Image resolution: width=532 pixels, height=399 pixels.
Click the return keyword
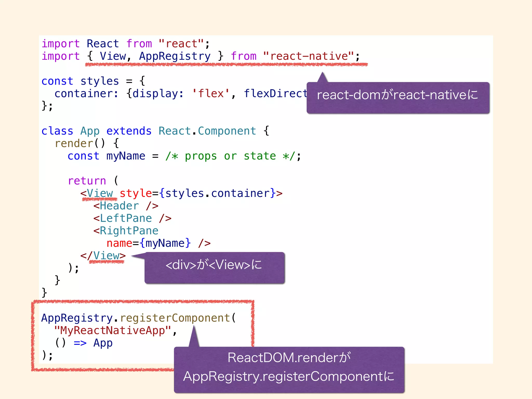point(87,181)
